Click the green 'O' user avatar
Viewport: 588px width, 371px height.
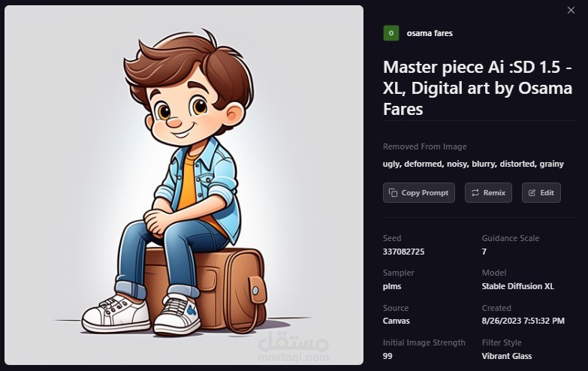pyautogui.click(x=390, y=33)
